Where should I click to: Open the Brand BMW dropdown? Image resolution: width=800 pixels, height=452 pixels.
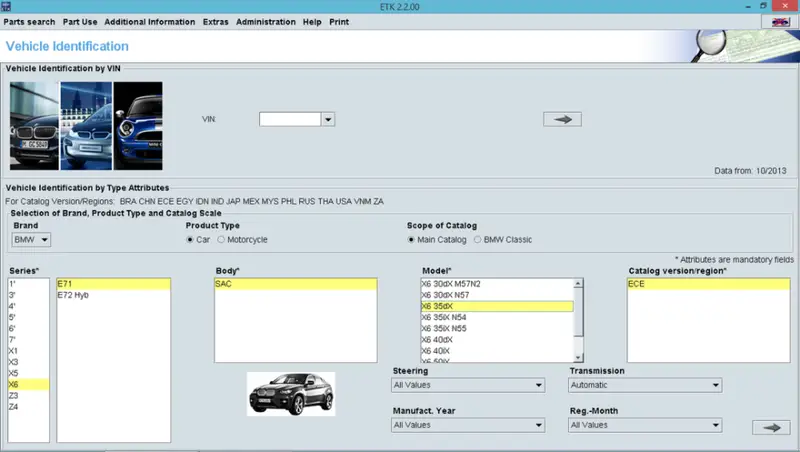point(31,240)
